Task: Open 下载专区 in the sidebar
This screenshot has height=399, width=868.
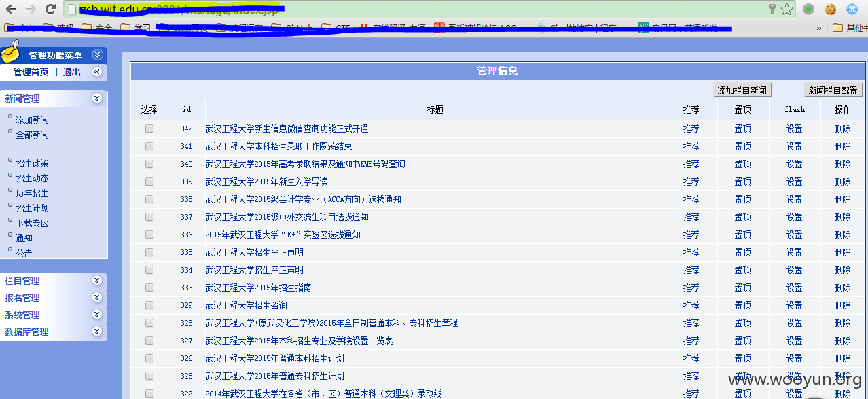Action: (x=33, y=223)
